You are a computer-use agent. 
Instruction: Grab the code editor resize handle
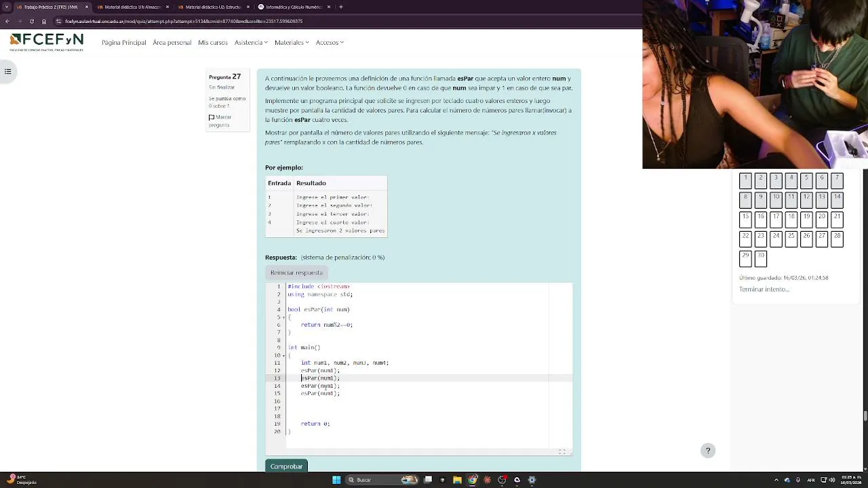[x=570, y=453]
